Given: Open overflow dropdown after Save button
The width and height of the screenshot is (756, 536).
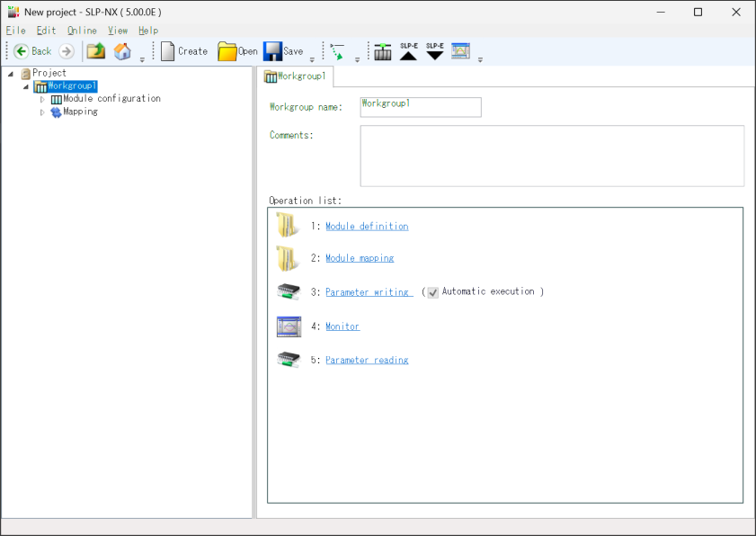Looking at the screenshot, I should coord(312,60).
